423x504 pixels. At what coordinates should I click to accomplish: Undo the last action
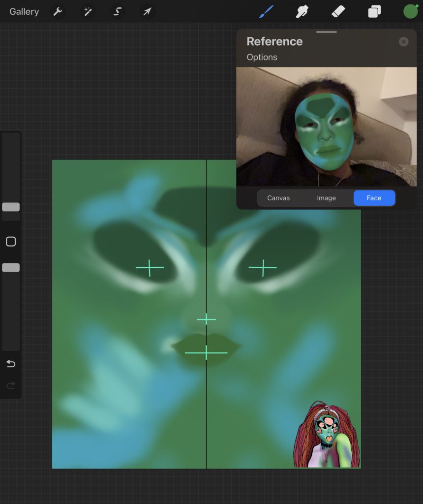pyautogui.click(x=11, y=364)
